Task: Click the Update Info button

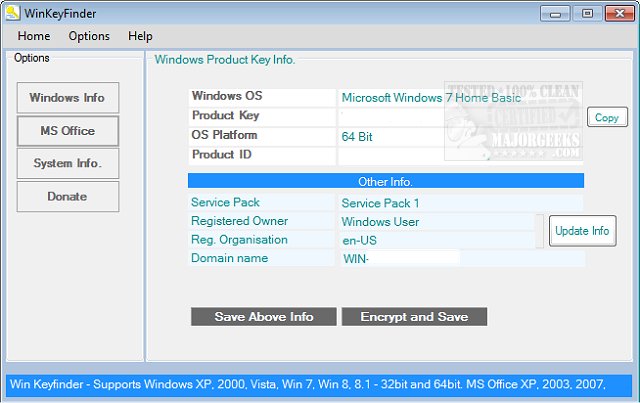Action: tap(582, 231)
